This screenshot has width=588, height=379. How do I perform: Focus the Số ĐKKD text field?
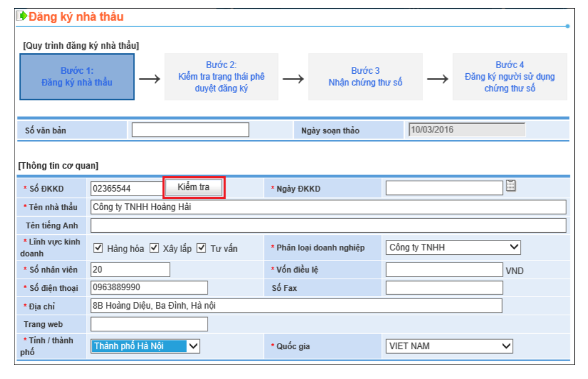pyautogui.click(x=126, y=188)
